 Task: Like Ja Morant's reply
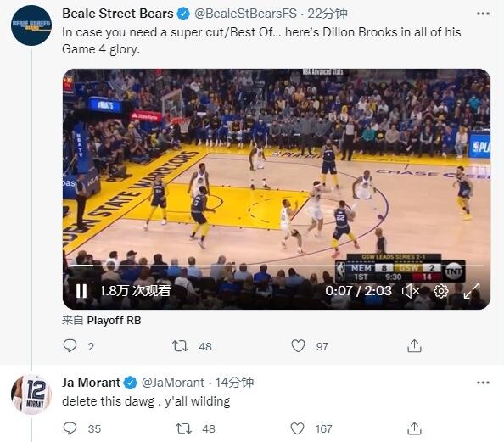[297, 428]
